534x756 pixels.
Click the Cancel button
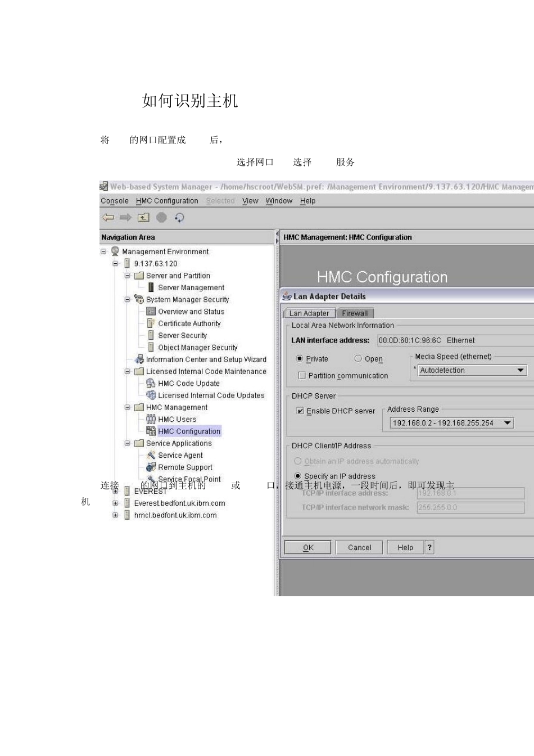pyautogui.click(x=359, y=547)
